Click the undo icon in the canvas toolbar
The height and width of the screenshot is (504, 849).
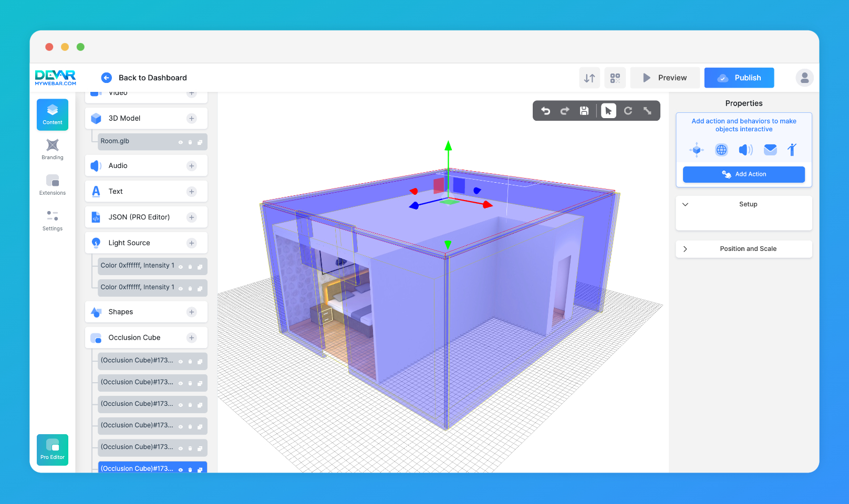point(546,111)
